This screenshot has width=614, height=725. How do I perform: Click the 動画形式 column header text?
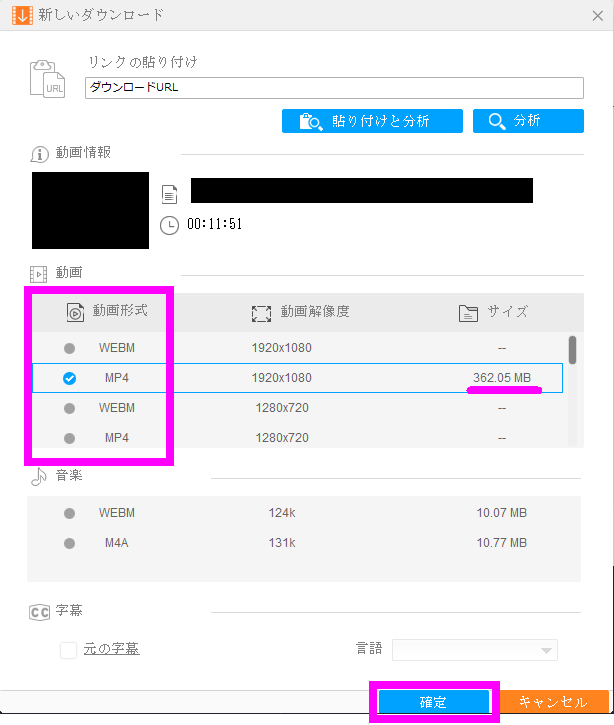coord(120,310)
